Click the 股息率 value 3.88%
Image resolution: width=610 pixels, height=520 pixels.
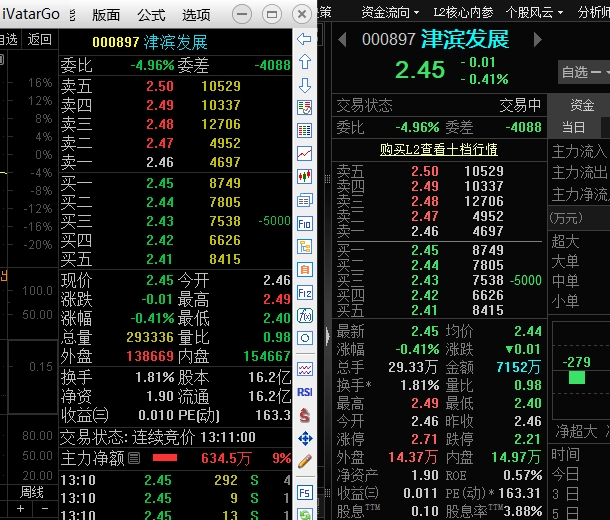point(523,511)
